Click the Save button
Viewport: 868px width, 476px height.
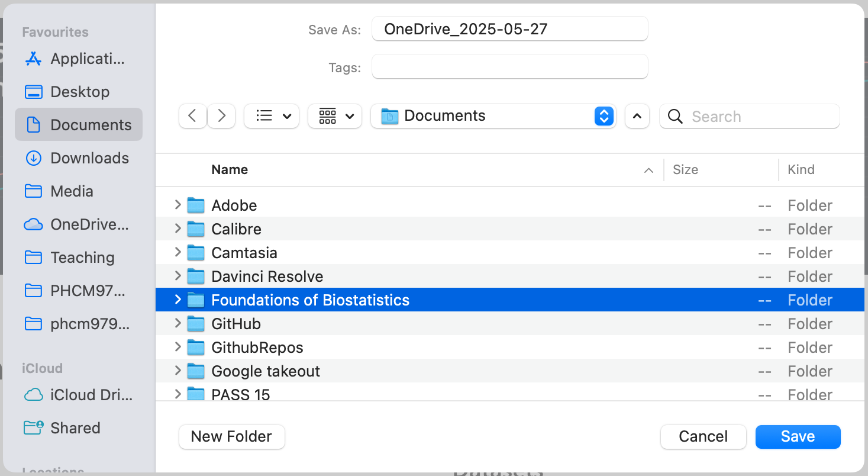[x=798, y=437]
